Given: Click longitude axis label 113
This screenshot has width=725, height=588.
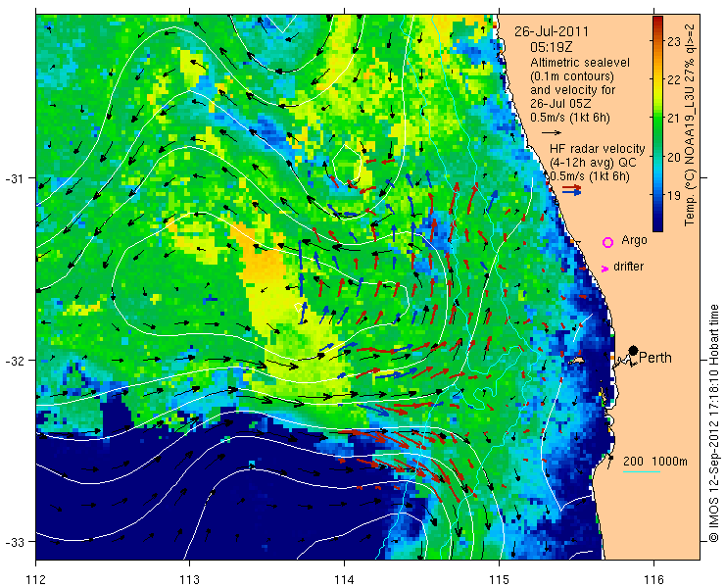Looking at the screenshot, I should (189, 579).
